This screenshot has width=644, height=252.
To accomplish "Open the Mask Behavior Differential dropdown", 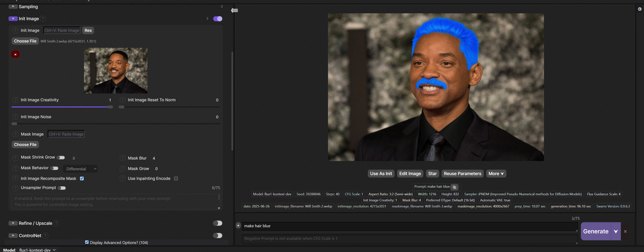I will click(x=80, y=169).
